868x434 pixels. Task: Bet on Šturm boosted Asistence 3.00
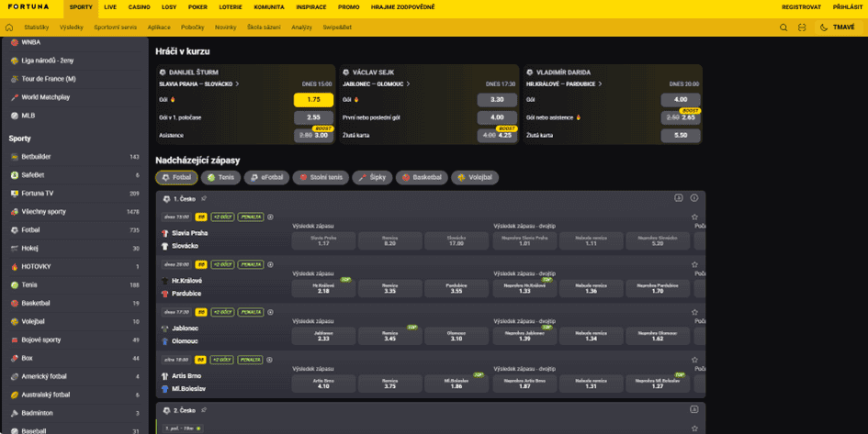coord(313,136)
